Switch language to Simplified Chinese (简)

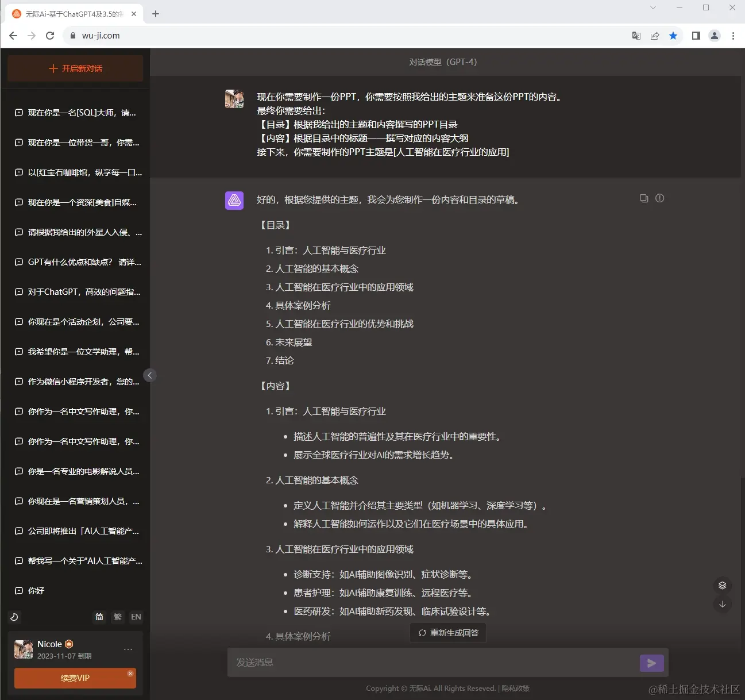pyautogui.click(x=99, y=617)
